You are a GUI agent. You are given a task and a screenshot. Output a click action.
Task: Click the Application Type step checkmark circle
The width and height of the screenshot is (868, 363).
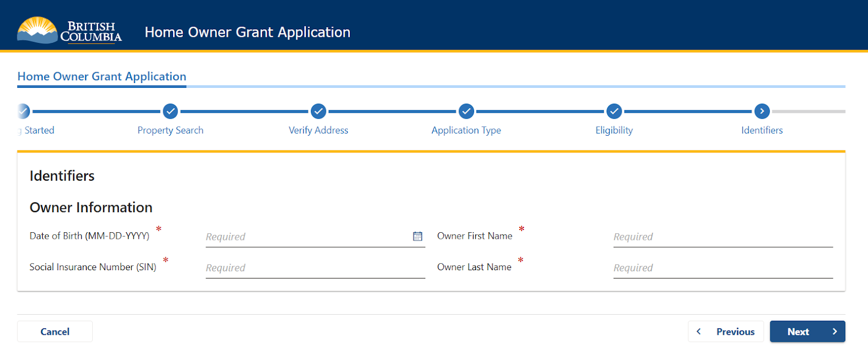(466, 111)
